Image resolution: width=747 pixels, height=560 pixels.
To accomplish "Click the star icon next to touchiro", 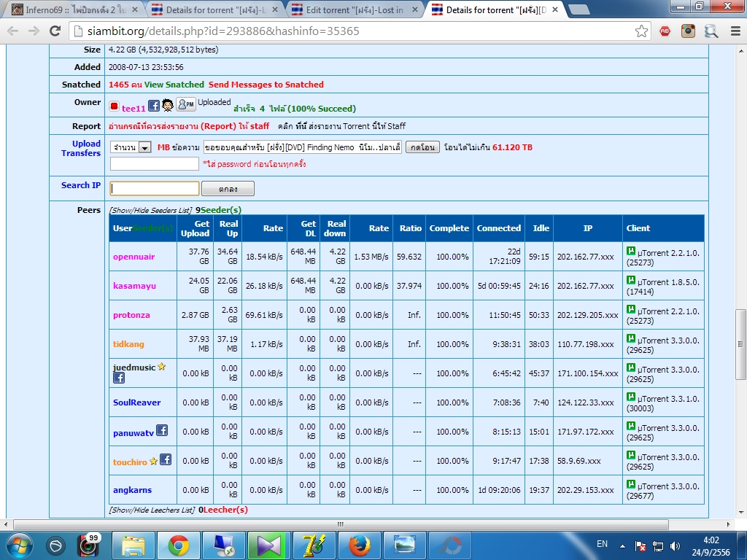I will point(153,462).
